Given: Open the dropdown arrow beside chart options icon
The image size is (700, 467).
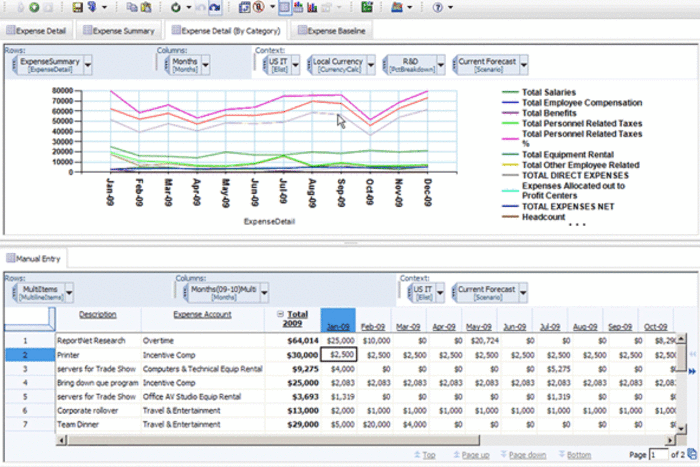Looking at the screenshot, I should coord(409,8).
